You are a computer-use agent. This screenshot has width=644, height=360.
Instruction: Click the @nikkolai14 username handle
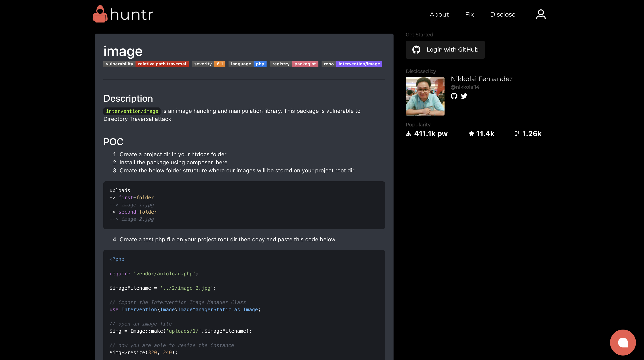click(465, 87)
